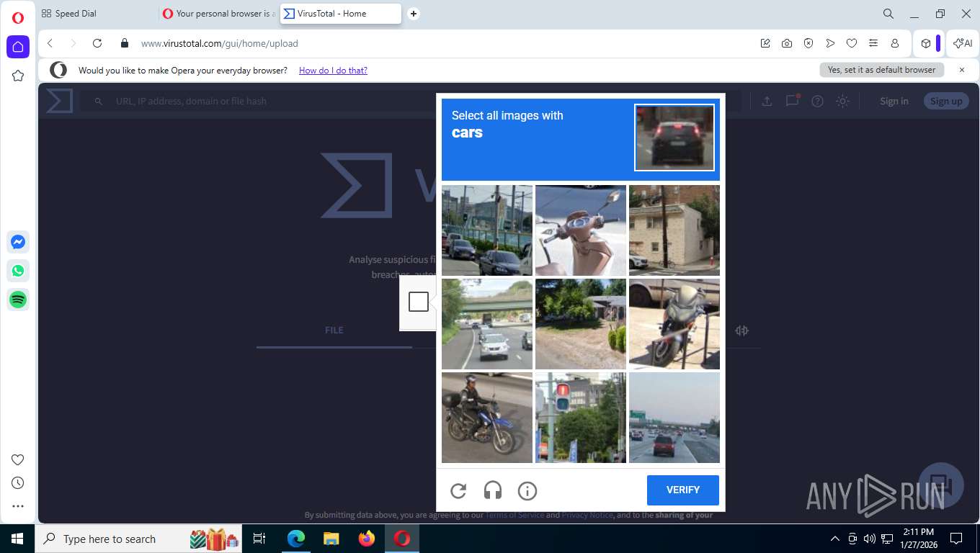Viewport: 980px width, 553px height.
Task: Click the VERIFY button
Action: (683, 490)
